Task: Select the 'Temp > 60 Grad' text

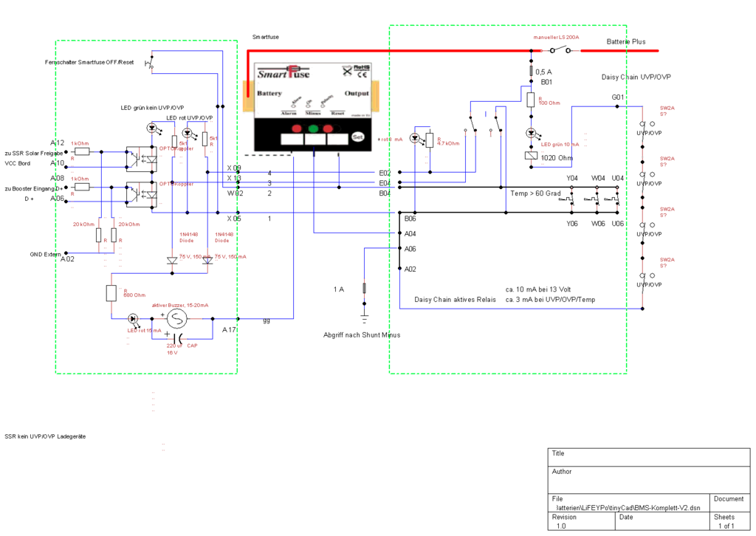Action: pyautogui.click(x=536, y=193)
